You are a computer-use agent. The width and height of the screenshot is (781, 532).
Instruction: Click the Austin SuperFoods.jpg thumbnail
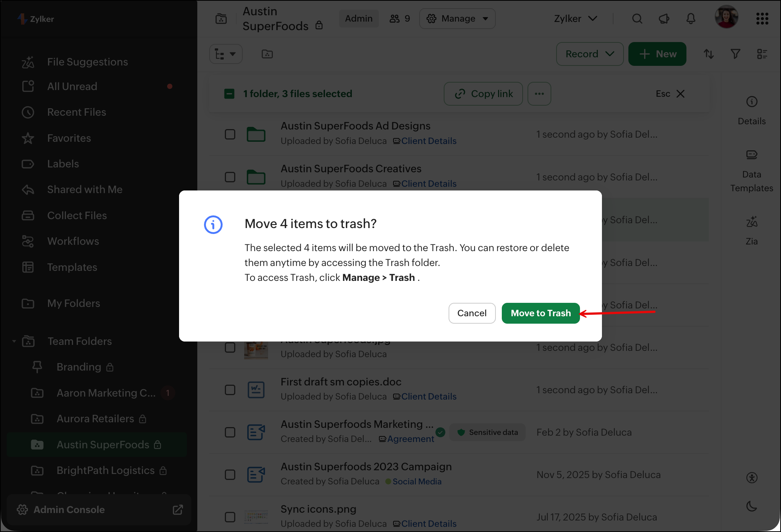click(x=256, y=350)
